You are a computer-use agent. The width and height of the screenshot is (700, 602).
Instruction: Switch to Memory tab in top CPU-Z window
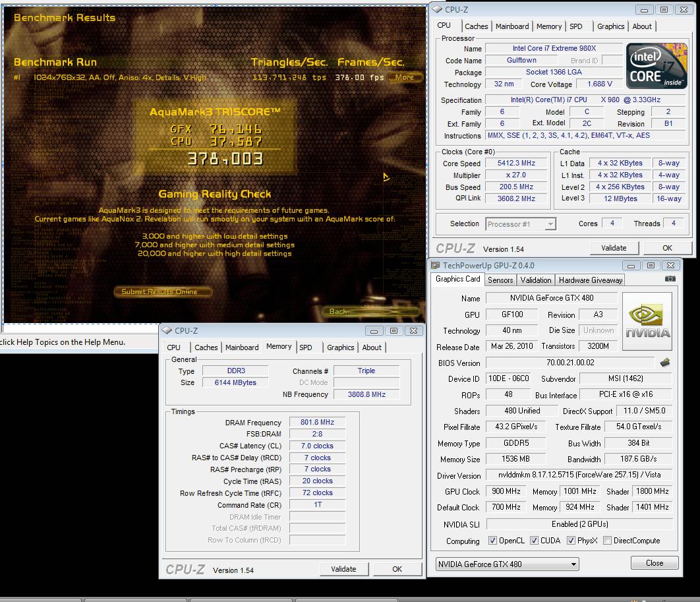click(549, 26)
